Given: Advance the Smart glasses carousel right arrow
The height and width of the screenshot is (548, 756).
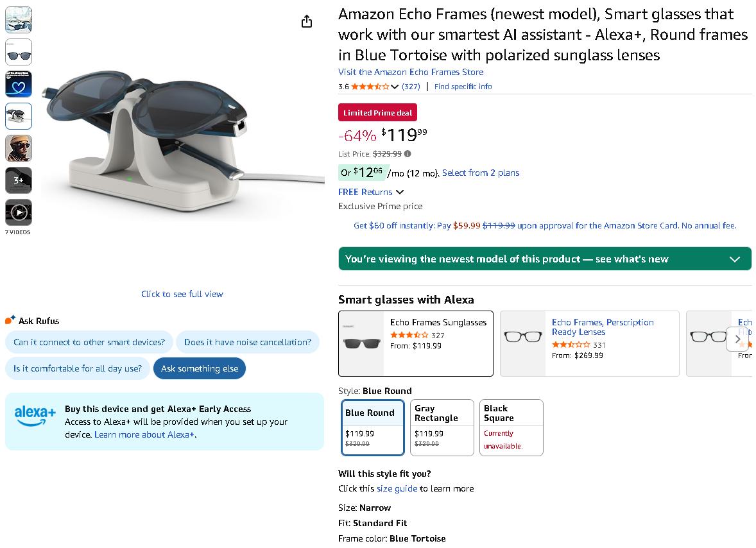Looking at the screenshot, I should [738, 339].
